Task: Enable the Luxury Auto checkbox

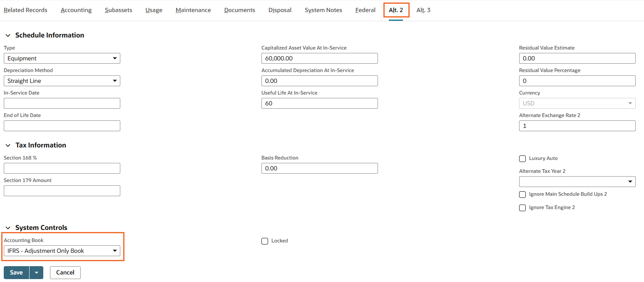Action: click(522, 158)
